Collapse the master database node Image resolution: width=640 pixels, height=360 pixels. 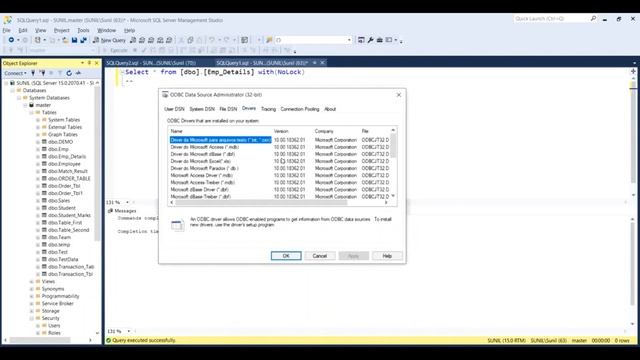(x=25, y=105)
